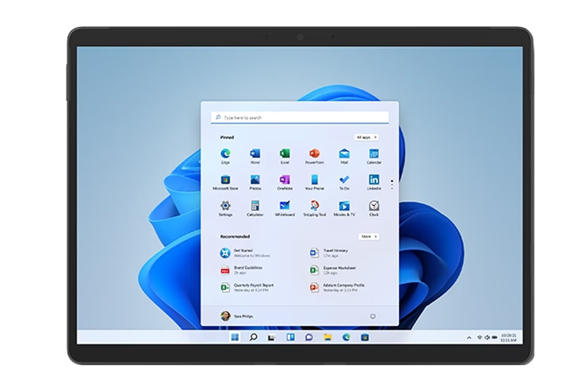The image size is (588, 392).
Task: Launch Edge from the taskbar
Action: point(346,337)
